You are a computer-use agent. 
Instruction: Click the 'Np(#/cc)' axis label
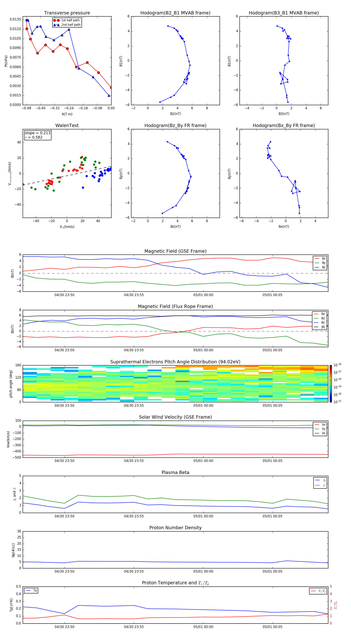13,550
